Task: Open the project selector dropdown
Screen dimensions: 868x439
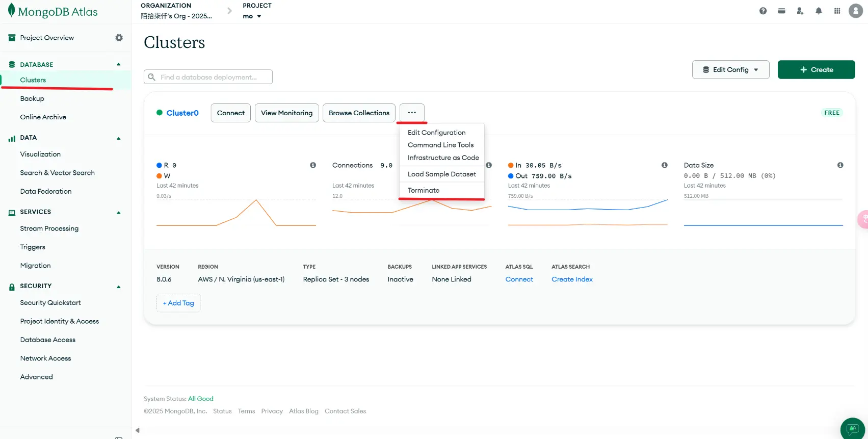Action: point(252,16)
